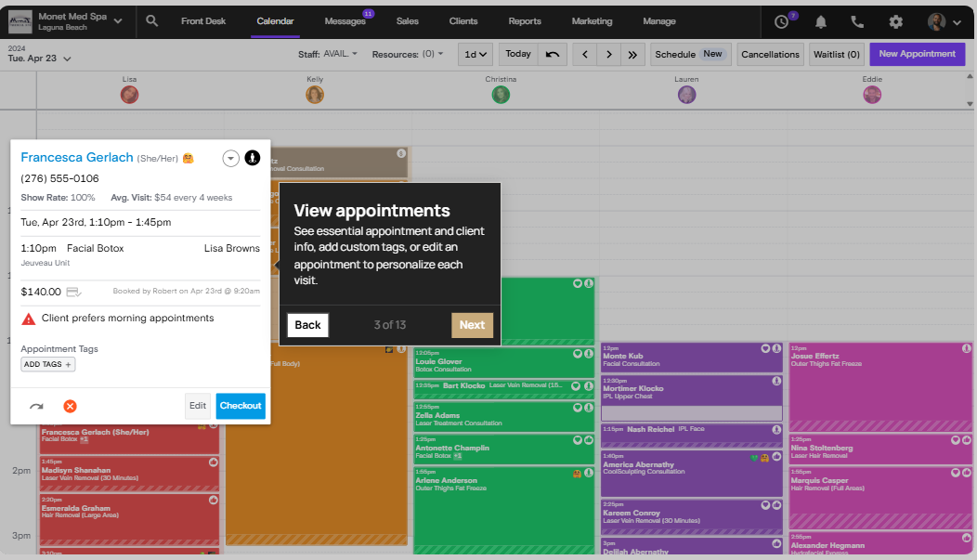Image resolution: width=977 pixels, height=560 pixels.
Task: Go to next day with right arrow
Action: (608, 54)
